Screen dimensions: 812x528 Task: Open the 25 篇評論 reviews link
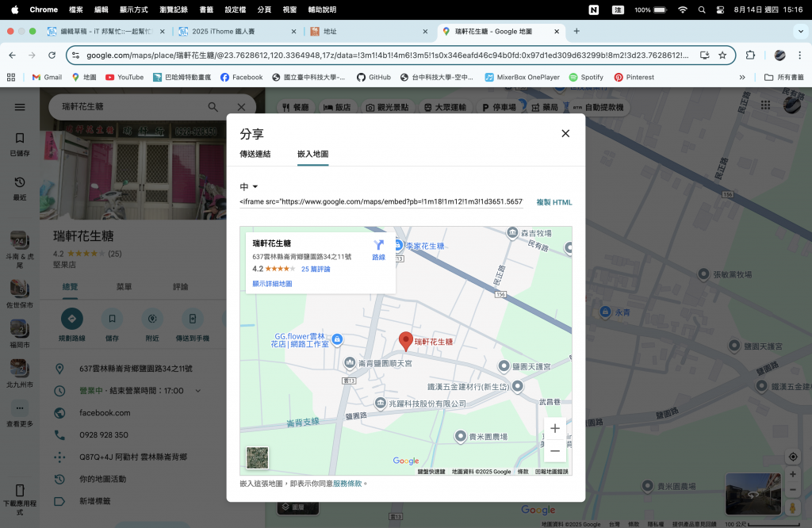[x=316, y=270]
